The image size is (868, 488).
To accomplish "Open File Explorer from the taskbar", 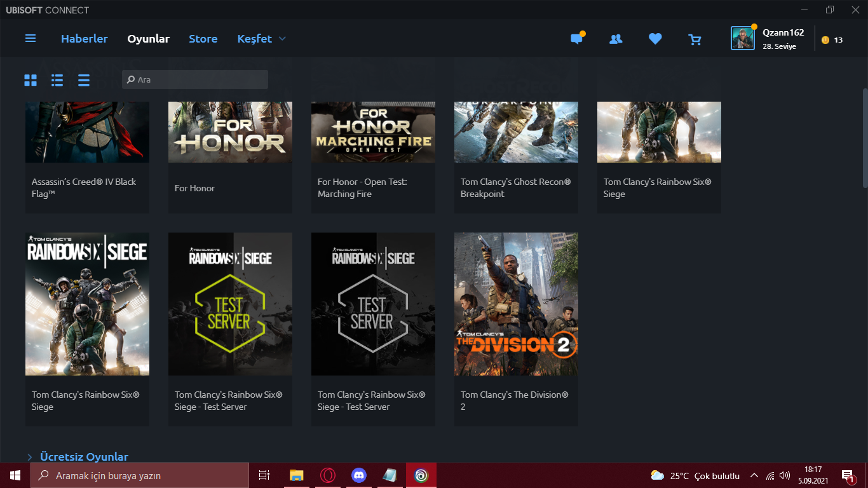I will point(297,475).
